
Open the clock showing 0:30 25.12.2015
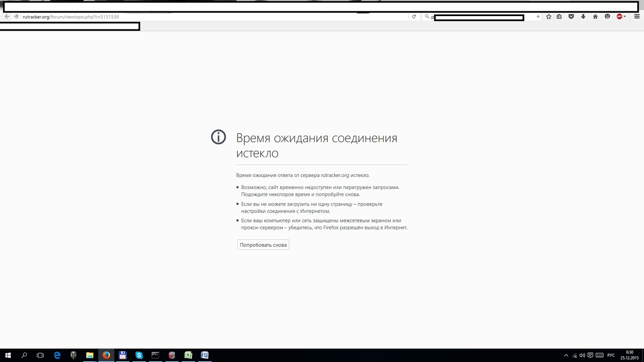(x=630, y=355)
